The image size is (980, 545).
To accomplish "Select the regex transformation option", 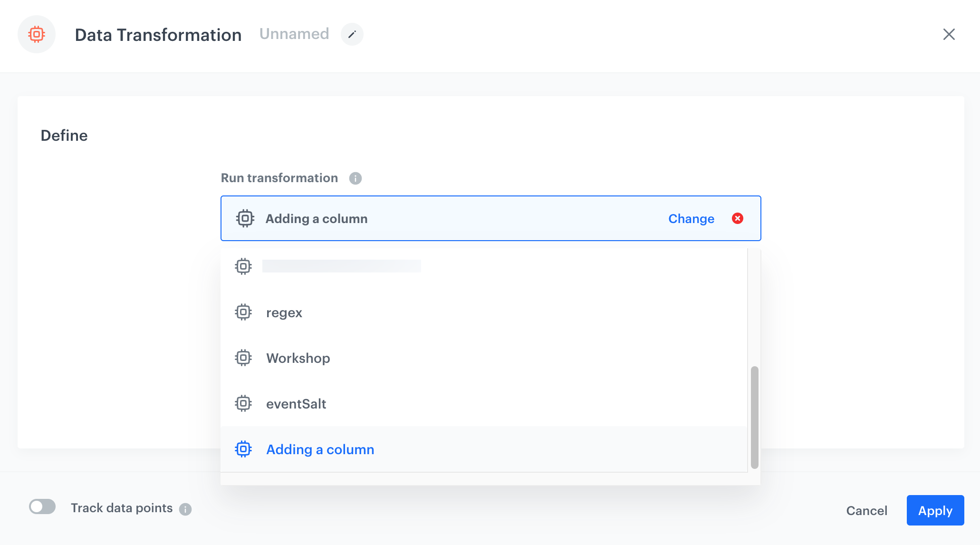I will (x=284, y=312).
